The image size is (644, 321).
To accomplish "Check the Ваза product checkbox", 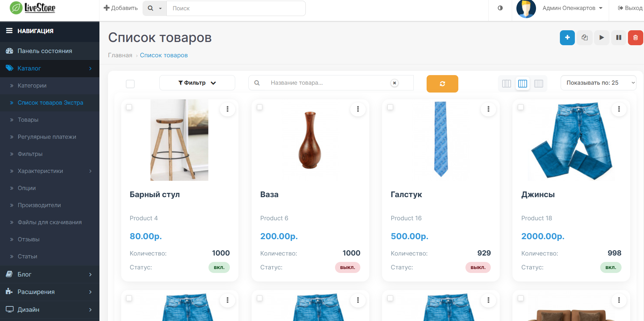I will click(259, 107).
